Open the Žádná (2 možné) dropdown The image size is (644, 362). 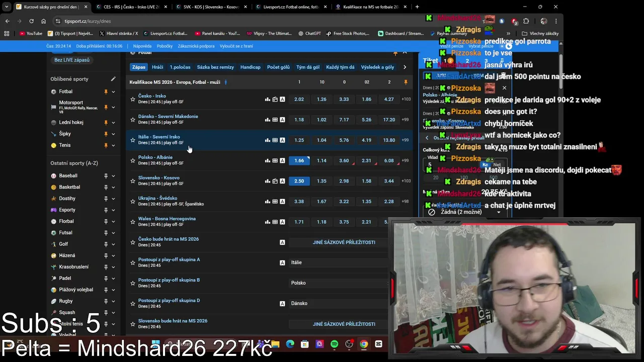(x=465, y=212)
